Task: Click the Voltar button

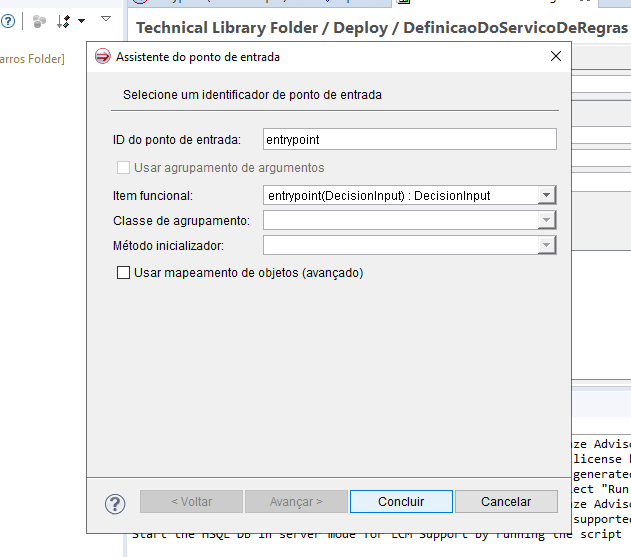Action: click(192, 501)
